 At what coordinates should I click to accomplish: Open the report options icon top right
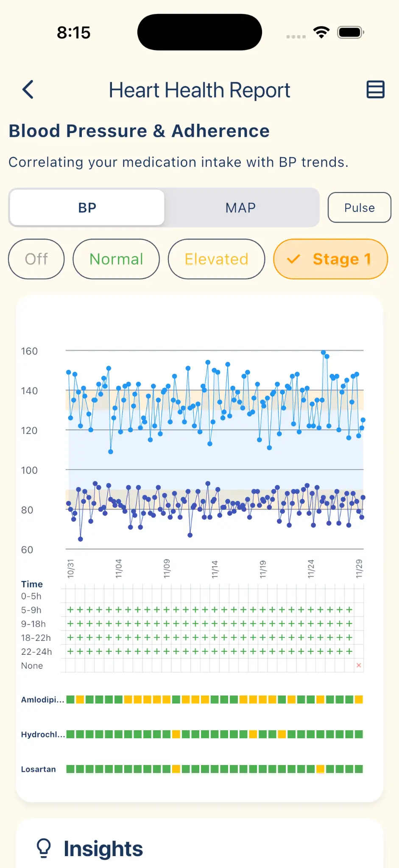coord(375,90)
